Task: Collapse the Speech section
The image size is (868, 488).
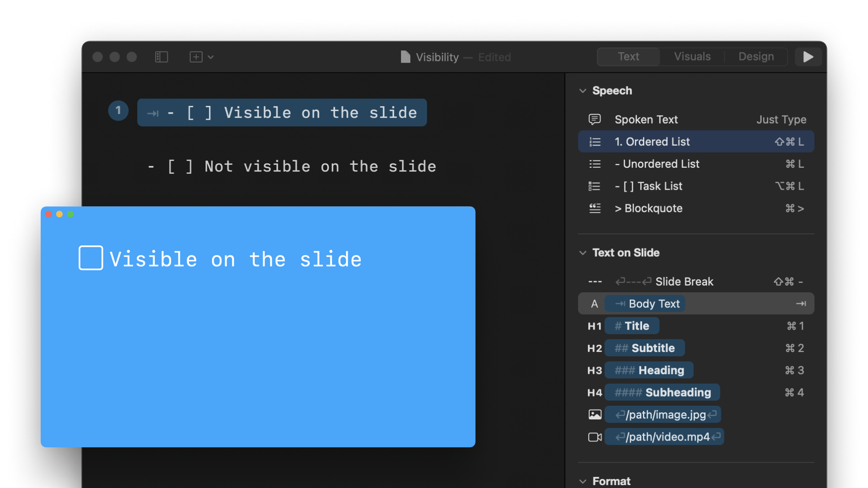Action: 583,91
